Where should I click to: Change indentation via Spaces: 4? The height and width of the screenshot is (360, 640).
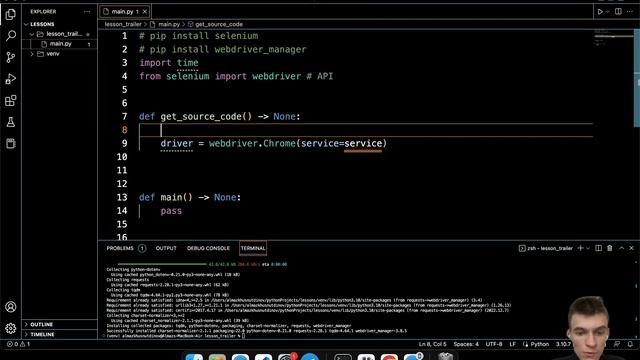point(466,344)
